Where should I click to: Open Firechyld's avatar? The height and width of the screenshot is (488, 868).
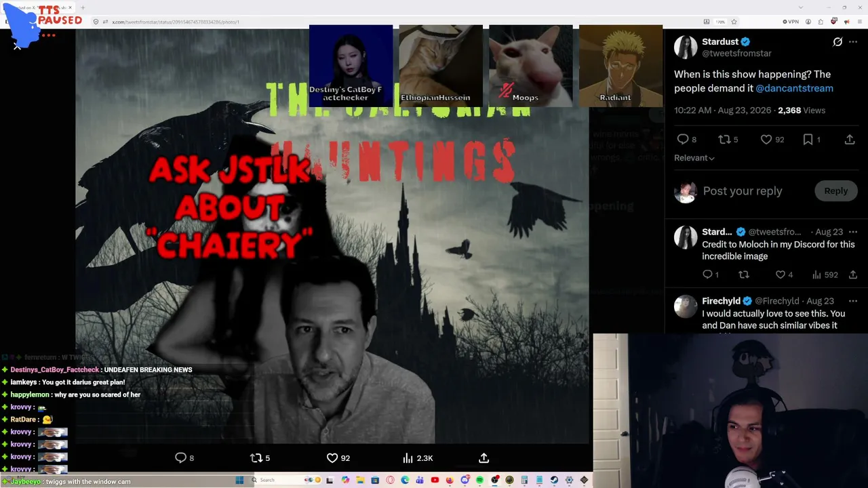tap(686, 306)
